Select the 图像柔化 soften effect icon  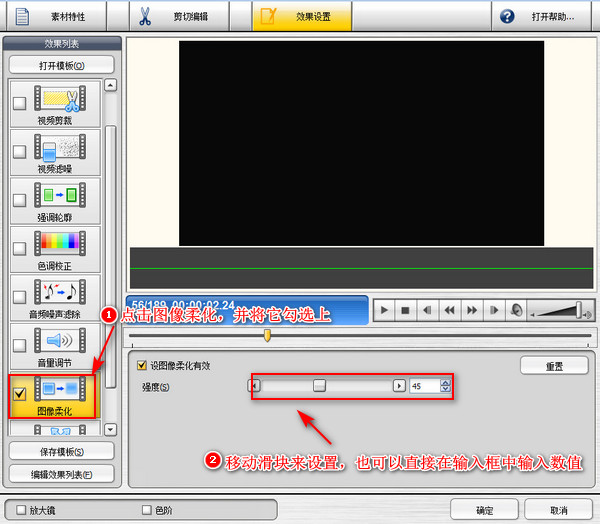tap(60, 389)
